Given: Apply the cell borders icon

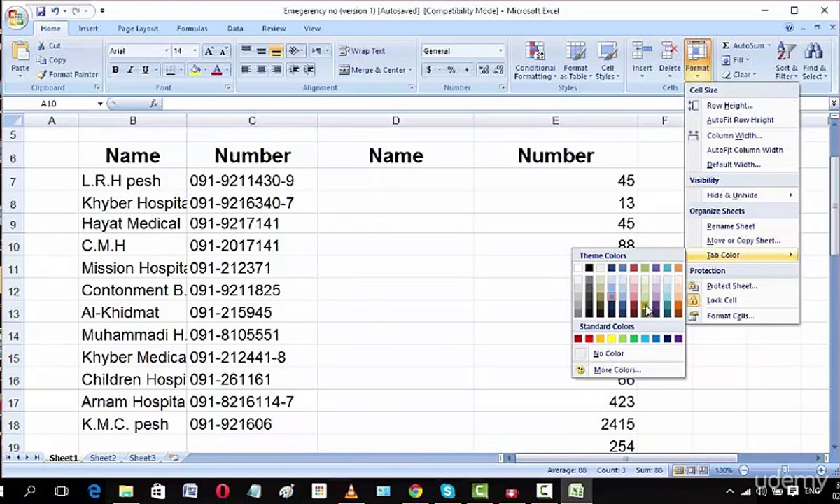Looking at the screenshot, I should (170, 70).
